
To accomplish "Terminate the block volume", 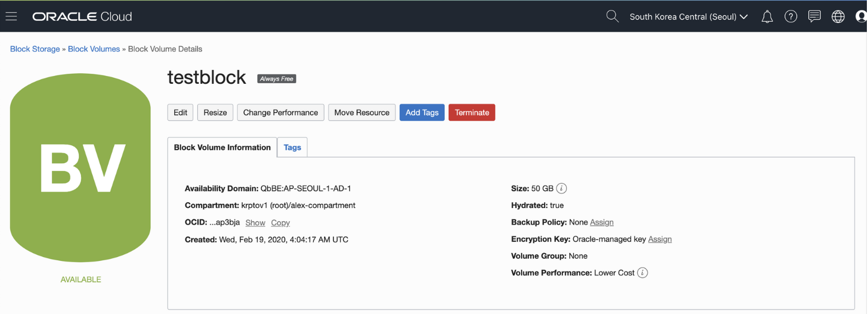I will [472, 112].
